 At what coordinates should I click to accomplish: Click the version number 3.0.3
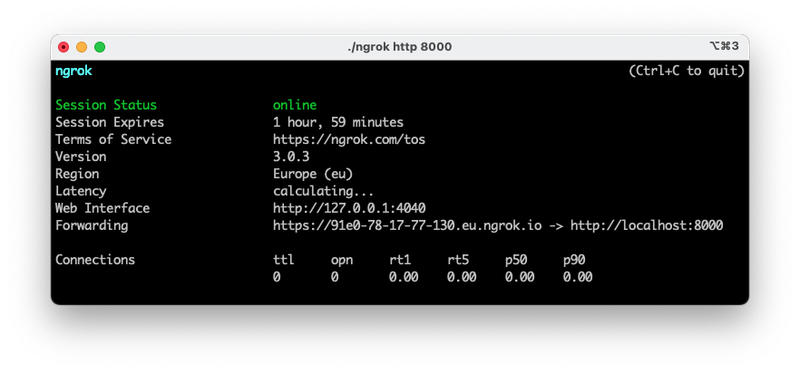click(291, 157)
